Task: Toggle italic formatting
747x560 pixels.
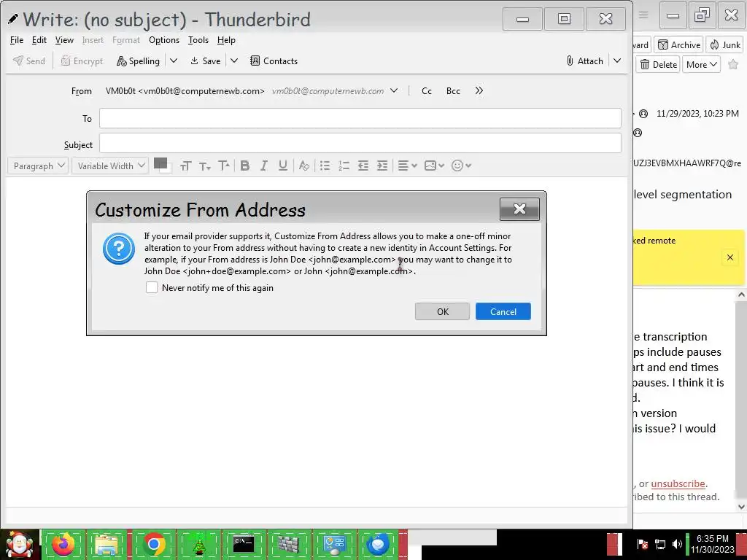Action: point(263,166)
